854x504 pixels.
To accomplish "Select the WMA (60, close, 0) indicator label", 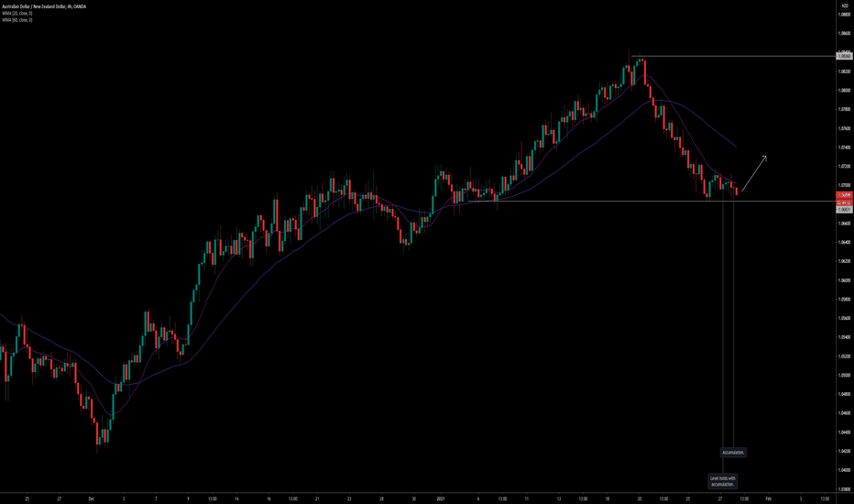I will point(17,19).
